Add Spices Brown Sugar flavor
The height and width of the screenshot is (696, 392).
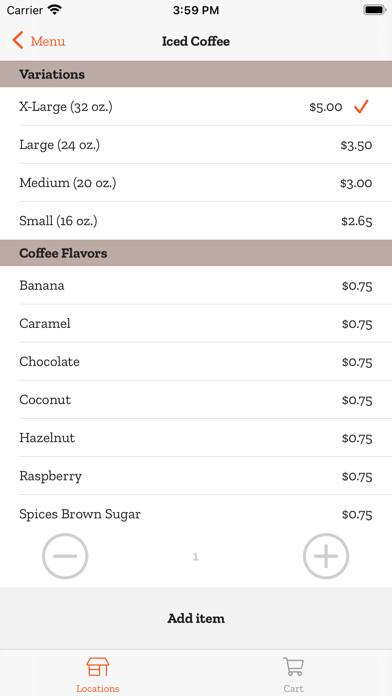196,514
